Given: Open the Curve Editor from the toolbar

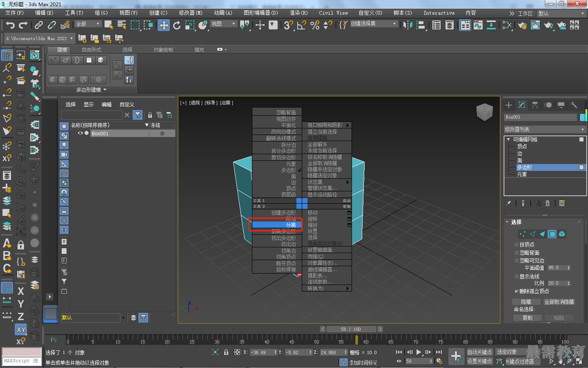Looking at the screenshot, I should click(478, 25).
